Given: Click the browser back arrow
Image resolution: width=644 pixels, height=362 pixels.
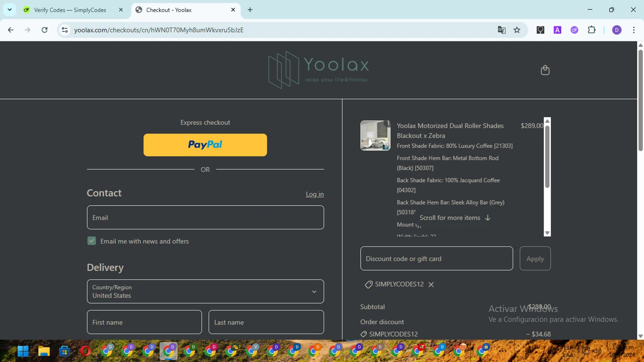Looking at the screenshot, I should click(x=11, y=30).
